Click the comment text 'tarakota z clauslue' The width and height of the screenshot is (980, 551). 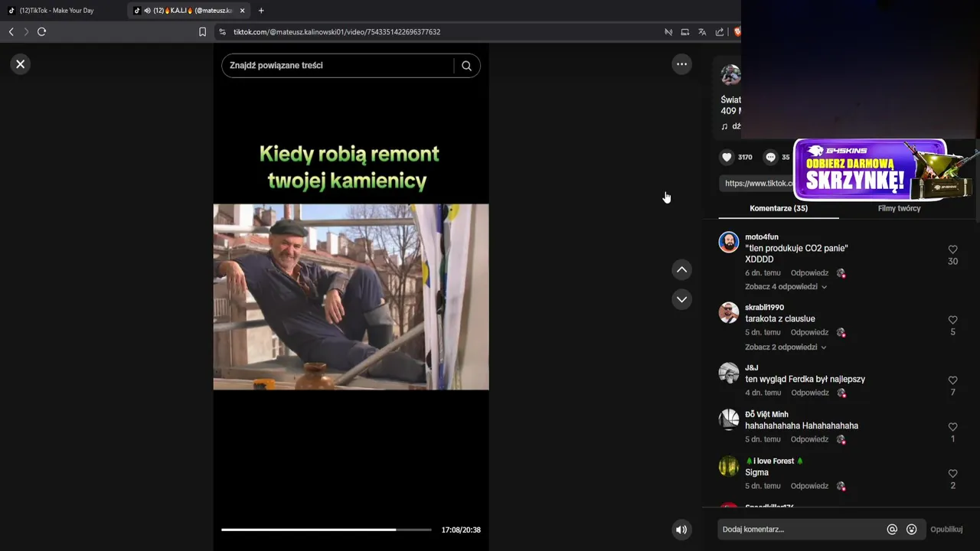(780, 319)
